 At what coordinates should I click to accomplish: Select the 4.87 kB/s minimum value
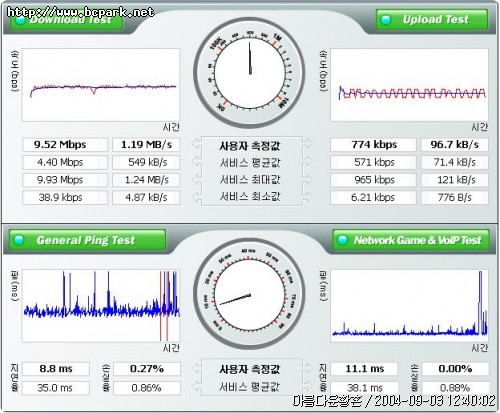(146, 197)
